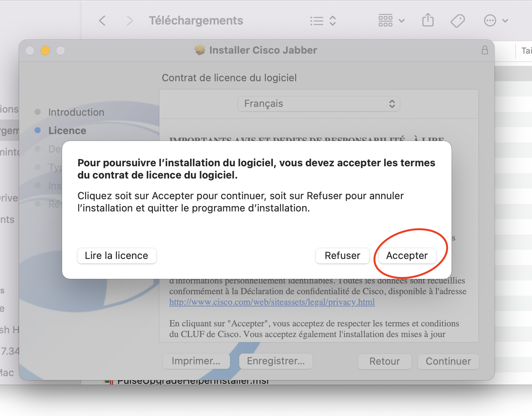
Task: Click the Finder forward arrow
Action: coord(130,21)
